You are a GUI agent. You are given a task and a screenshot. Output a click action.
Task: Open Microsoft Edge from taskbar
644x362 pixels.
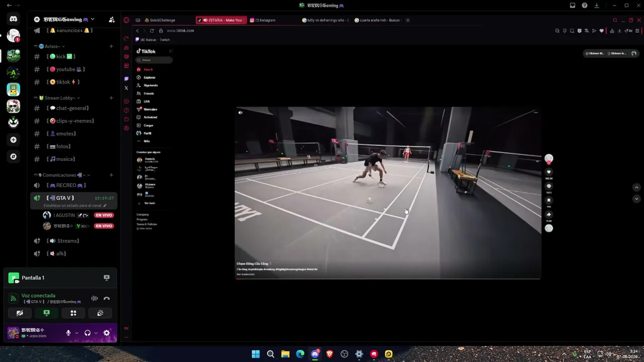coord(300,354)
